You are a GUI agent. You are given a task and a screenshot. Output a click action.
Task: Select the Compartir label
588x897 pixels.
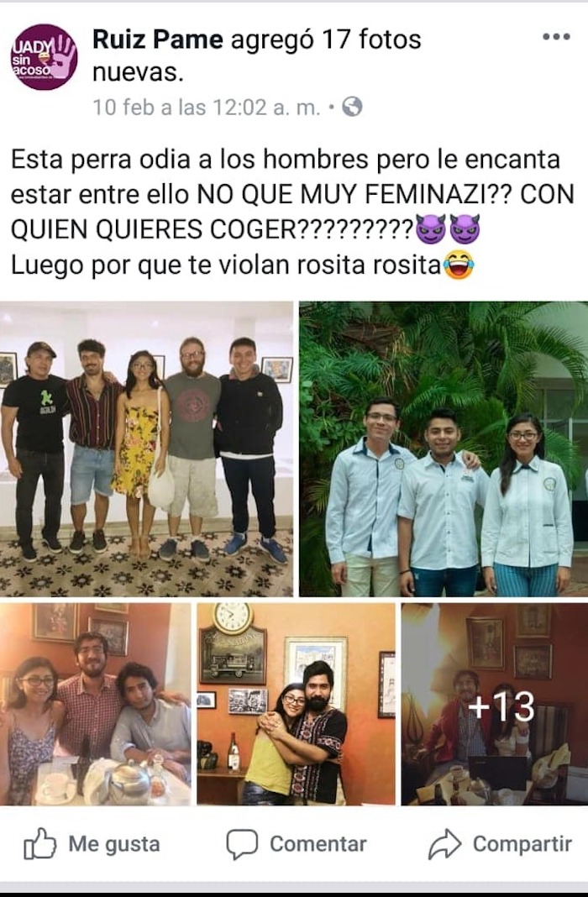click(522, 844)
